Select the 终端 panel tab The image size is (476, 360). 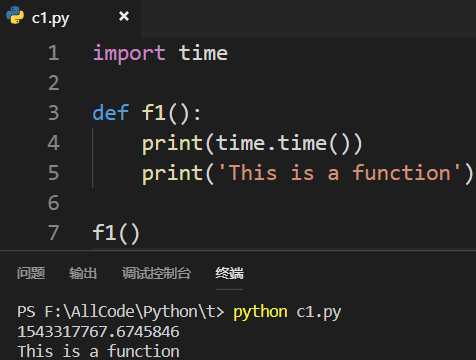pyautogui.click(x=229, y=273)
